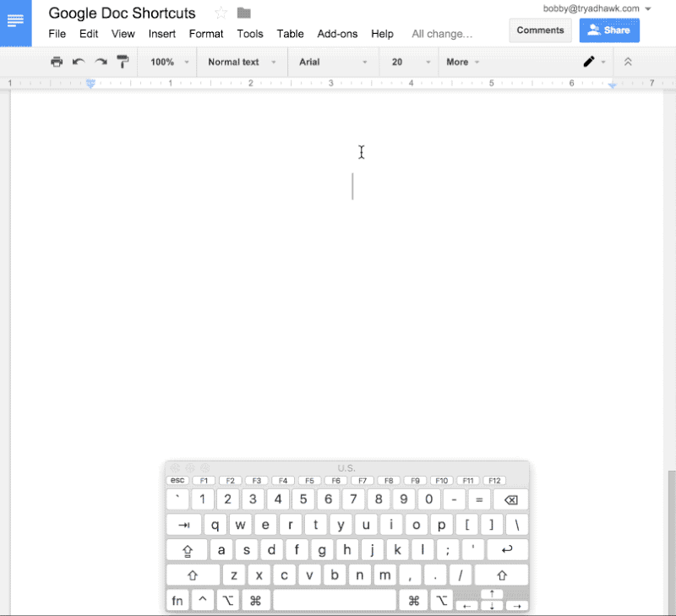Screen dimensions: 676x616
Task: Click the control caret key
Action: (x=203, y=601)
